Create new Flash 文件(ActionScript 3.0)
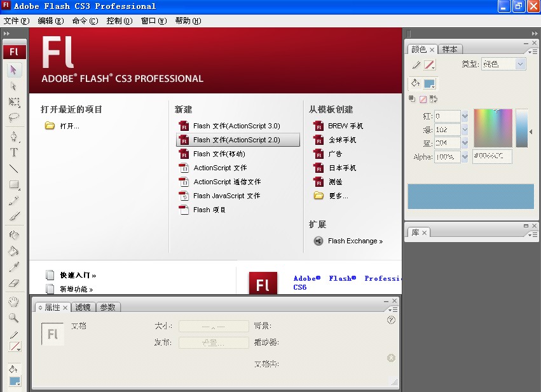 pos(236,126)
